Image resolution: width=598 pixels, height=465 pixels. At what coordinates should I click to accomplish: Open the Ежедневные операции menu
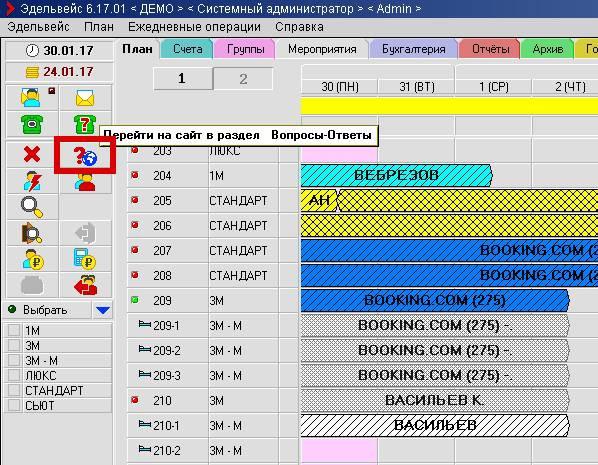[x=194, y=27]
